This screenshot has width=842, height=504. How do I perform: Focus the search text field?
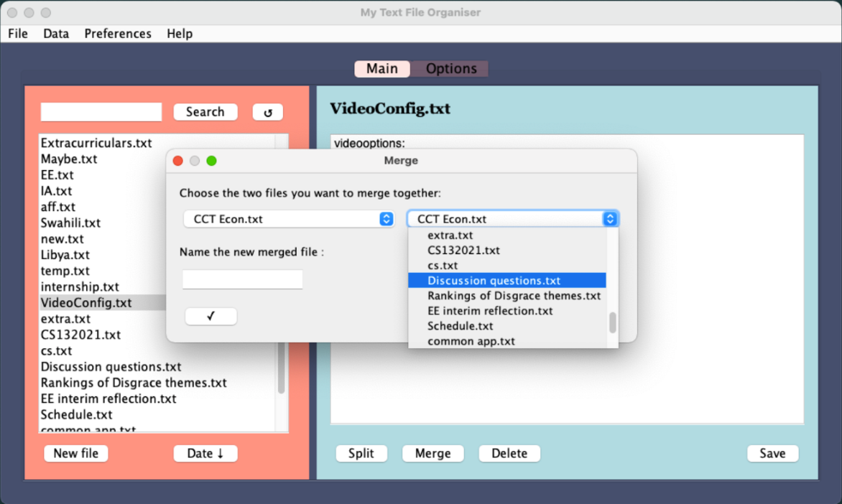(x=101, y=112)
